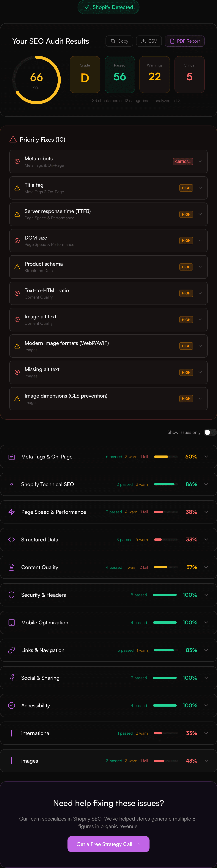Expand the Meta robots critical issue
Viewport: 217px width, 868px height.
[200, 161]
